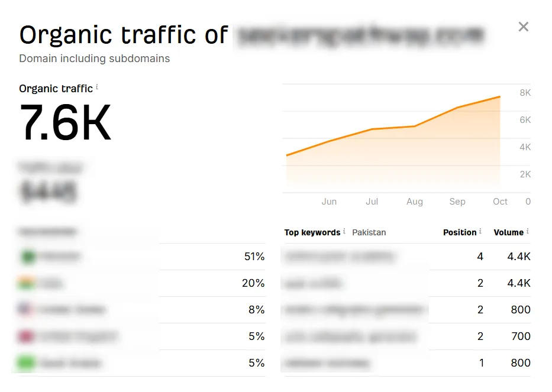The image size is (552, 392).
Task: Click the Top keywords heading
Action: pyautogui.click(x=312, y=232)
